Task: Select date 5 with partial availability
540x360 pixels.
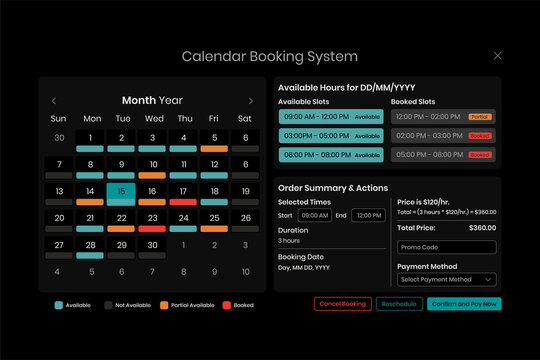Action: 214,141
